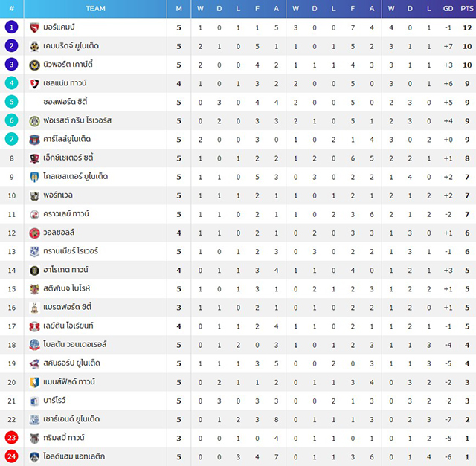This screenshot has width=476, height=466.
Task: Open the ซอลฟอร์ด ซิตี้ team link
Action: tap(65, 102)
